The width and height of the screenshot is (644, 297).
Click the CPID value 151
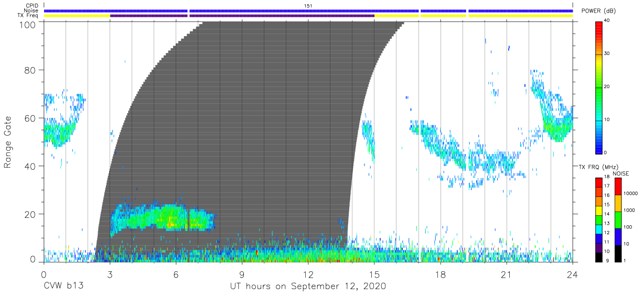tap(308, 5)
